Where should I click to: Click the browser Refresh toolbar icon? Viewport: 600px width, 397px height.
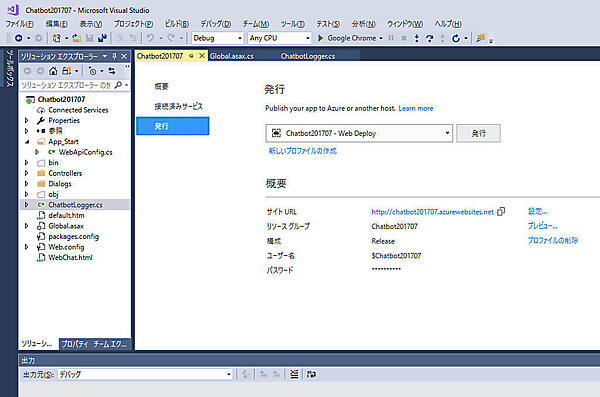pyautogui.click(x=455, y=38)
